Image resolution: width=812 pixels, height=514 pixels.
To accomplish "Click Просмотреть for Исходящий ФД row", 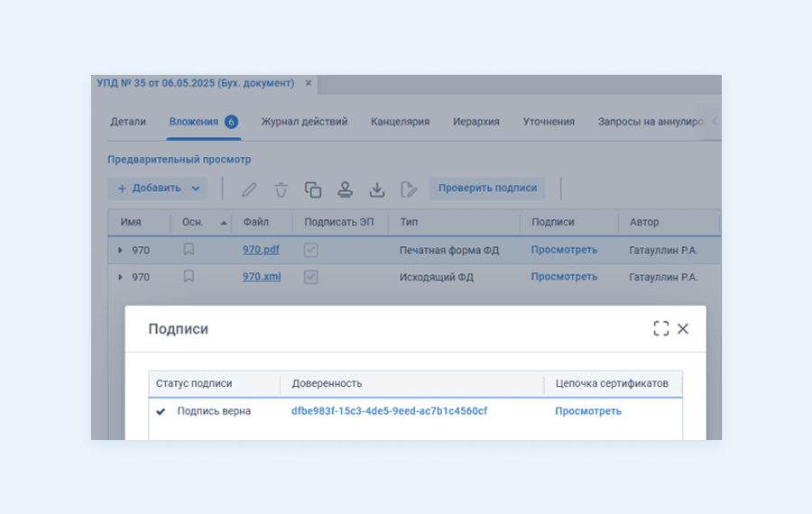I will click(x=564, y=277).
